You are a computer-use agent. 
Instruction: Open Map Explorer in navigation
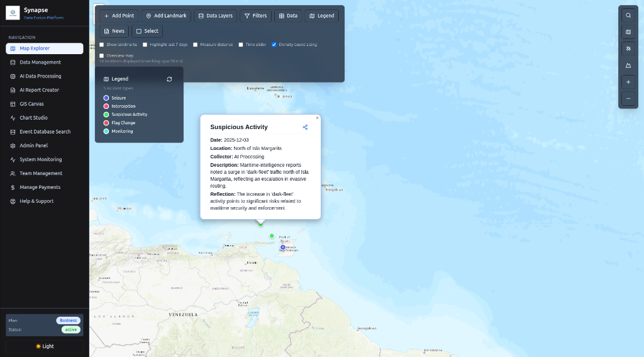[45, 48]
